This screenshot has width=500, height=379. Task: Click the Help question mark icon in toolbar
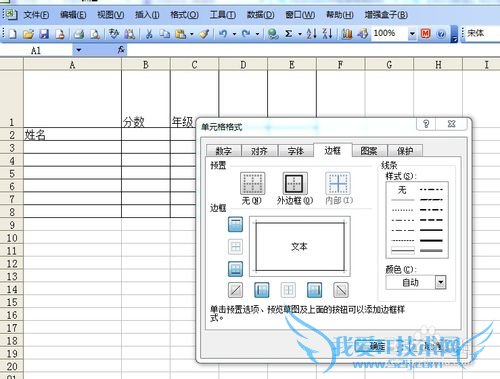(441, 34)
